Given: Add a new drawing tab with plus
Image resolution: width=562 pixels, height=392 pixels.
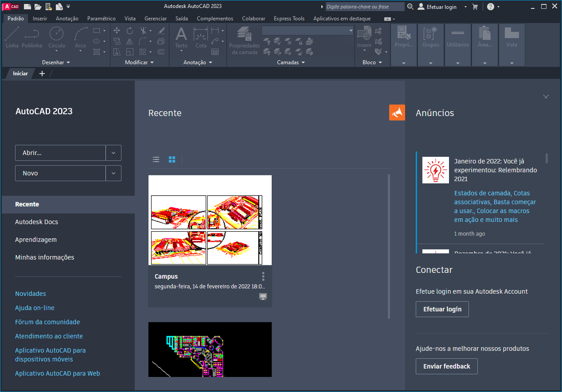Looking at the screenshot, I should 42,74.
